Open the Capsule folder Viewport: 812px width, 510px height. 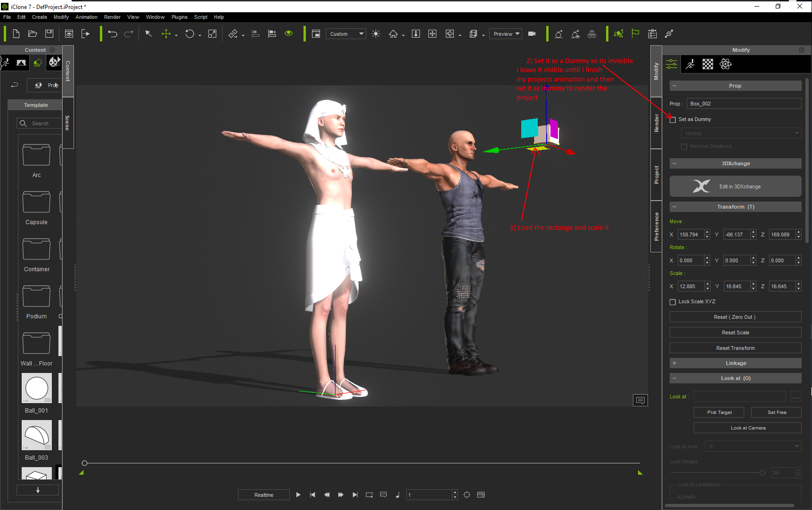pos(36,202)
